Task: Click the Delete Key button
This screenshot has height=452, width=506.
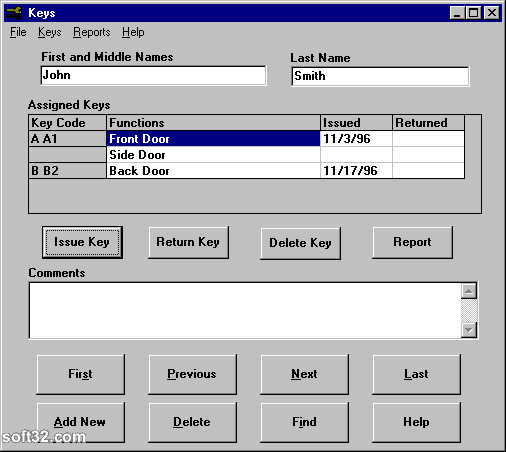Action: coord(300,243)
